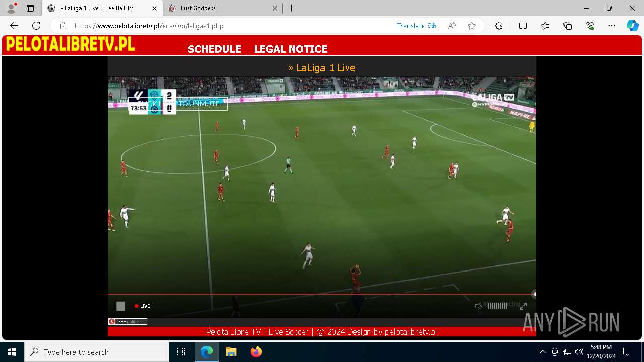Close the Lust Goddess tab

point(275,8)
